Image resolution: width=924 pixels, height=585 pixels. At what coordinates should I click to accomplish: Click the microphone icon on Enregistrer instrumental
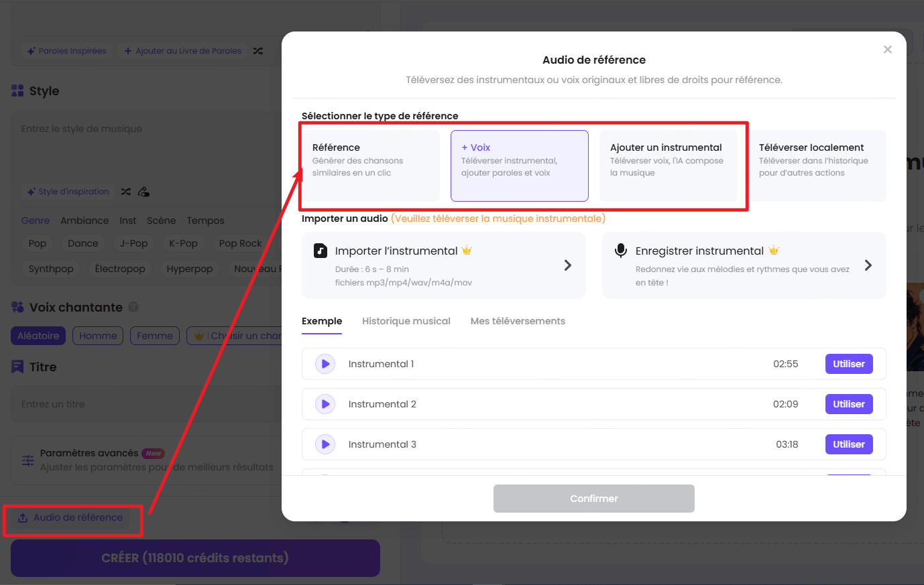point(621,250)
